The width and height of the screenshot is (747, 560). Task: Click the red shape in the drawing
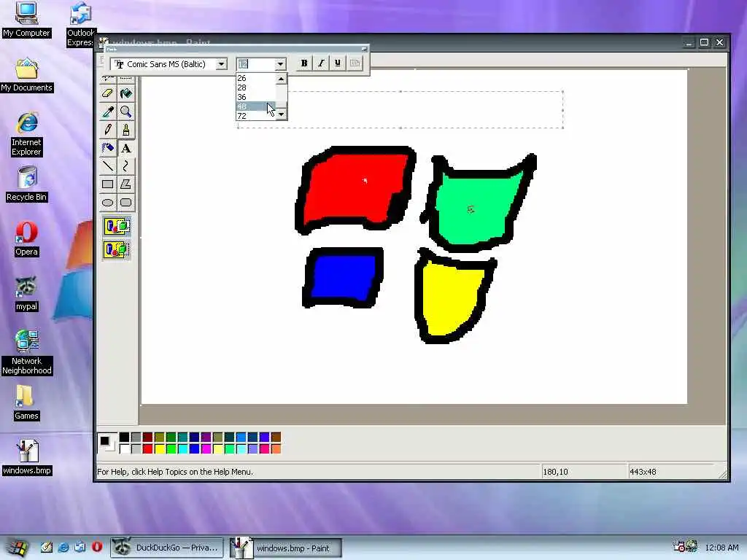(355, 190)
